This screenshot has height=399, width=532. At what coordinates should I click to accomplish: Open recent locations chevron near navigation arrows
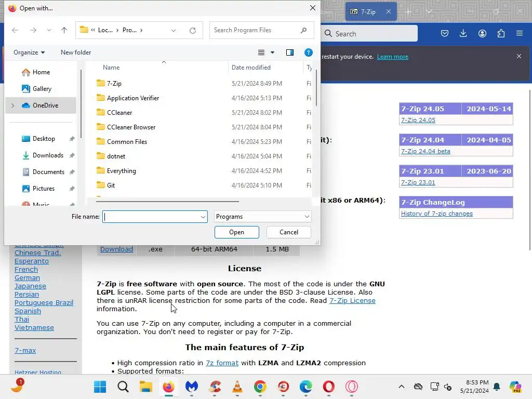tap(49, 30)
